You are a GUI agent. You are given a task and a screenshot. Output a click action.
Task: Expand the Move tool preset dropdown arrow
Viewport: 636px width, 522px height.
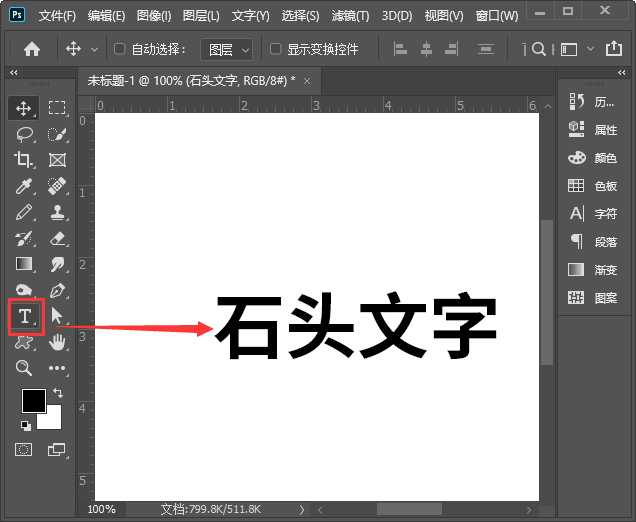coord(95,48)
